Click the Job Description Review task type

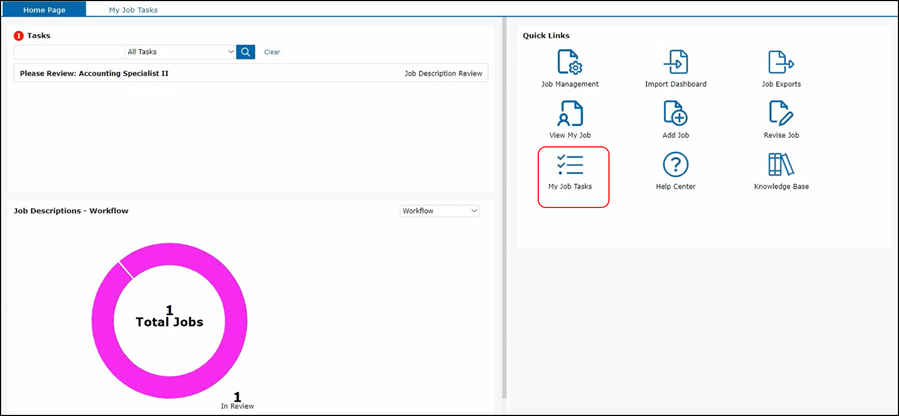[x=443, y=73]
